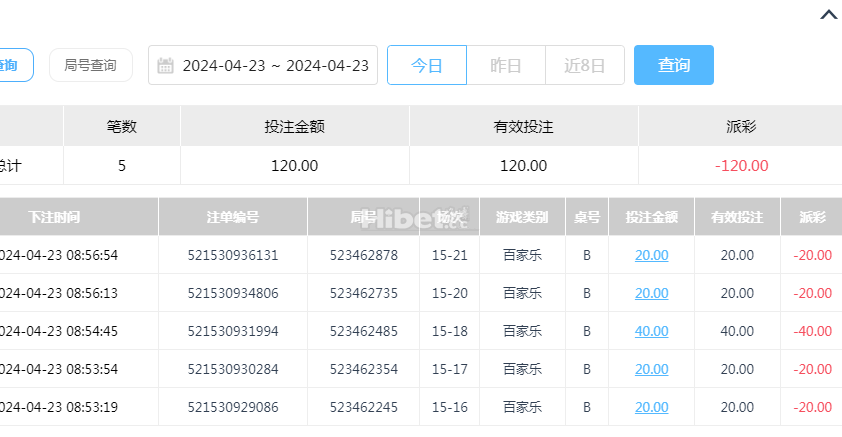Click summary header 派彩
The height and width of the screenshot is (437, 842).
pos(742,127)
